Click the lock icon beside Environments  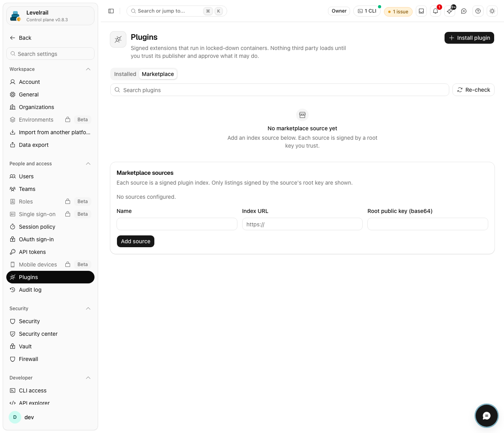click(68, 120)
